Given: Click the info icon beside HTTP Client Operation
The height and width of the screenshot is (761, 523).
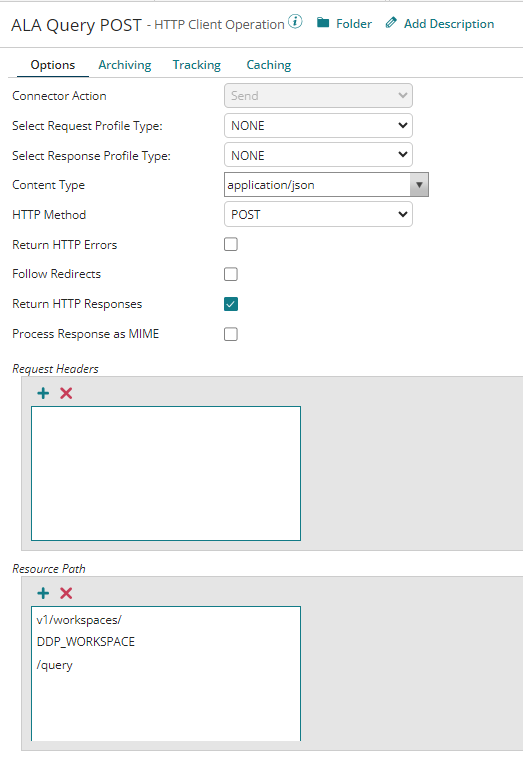Looking at the screenshot, I should (295, 21).
